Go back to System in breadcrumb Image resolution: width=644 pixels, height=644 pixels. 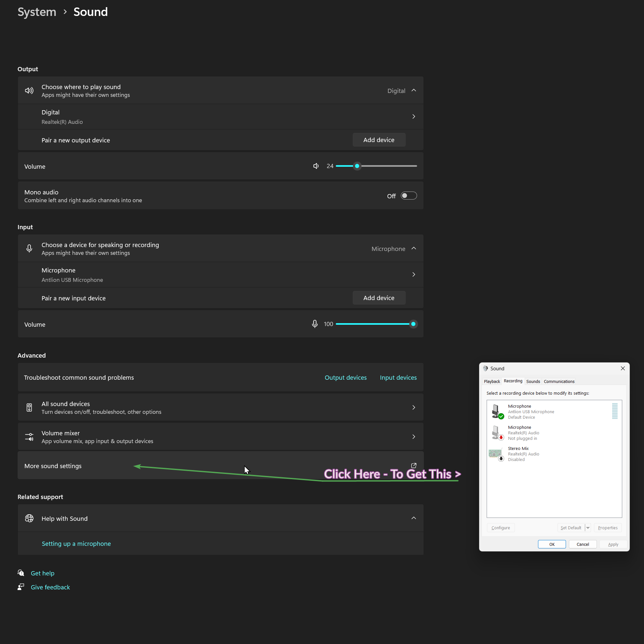(37, 12)
